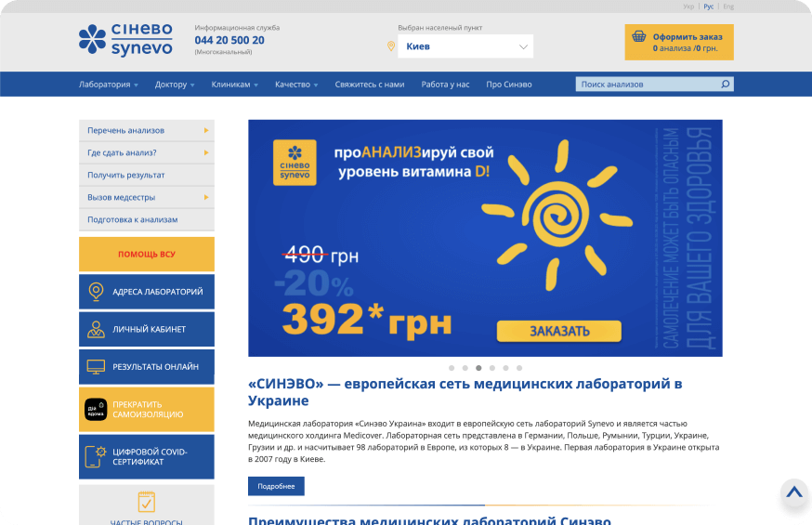Click the person icon for personal cabinet

click(x=96, y=329)
